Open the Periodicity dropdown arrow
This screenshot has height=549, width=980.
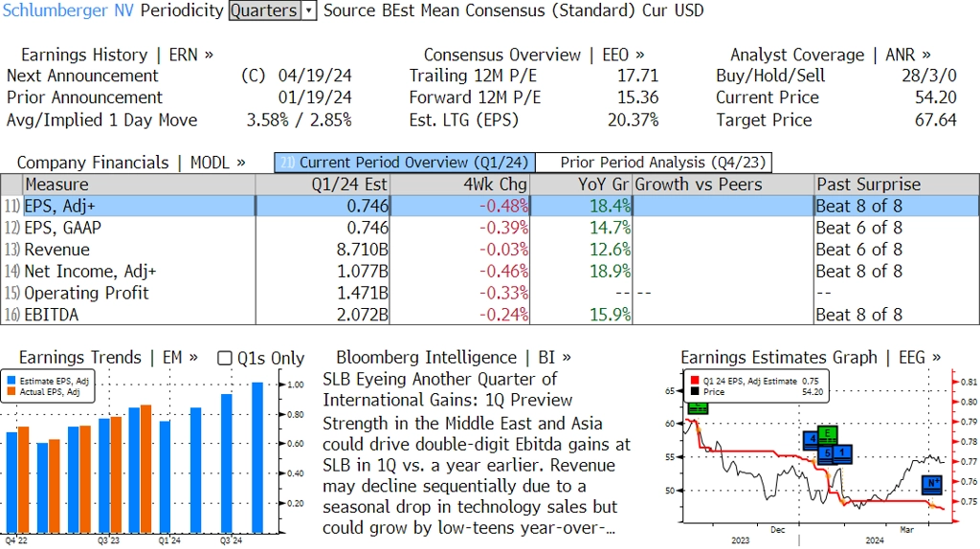[309, 11]
